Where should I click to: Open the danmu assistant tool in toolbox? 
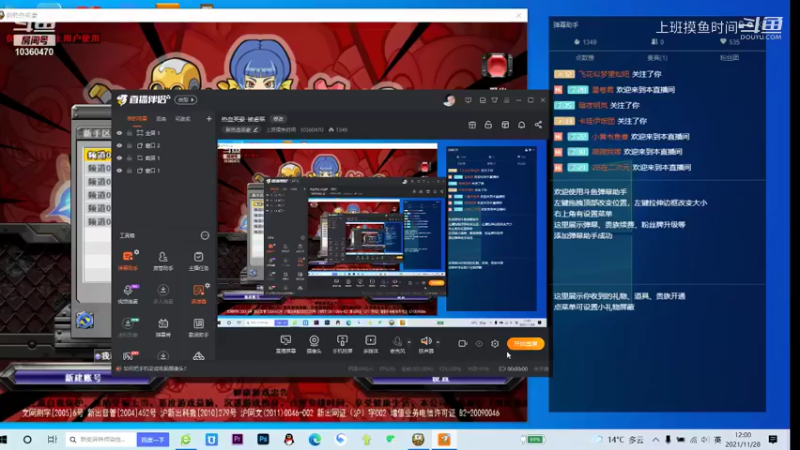tap(128, 260)
